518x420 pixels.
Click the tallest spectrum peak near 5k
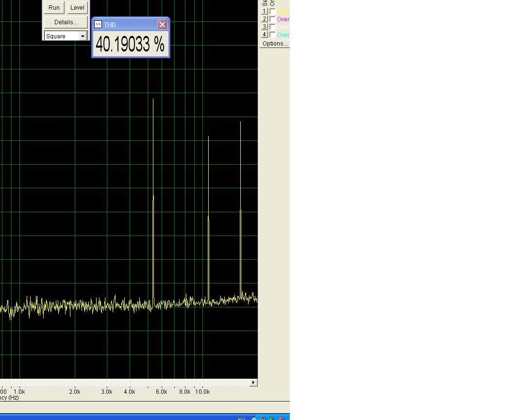pos(153,198)
